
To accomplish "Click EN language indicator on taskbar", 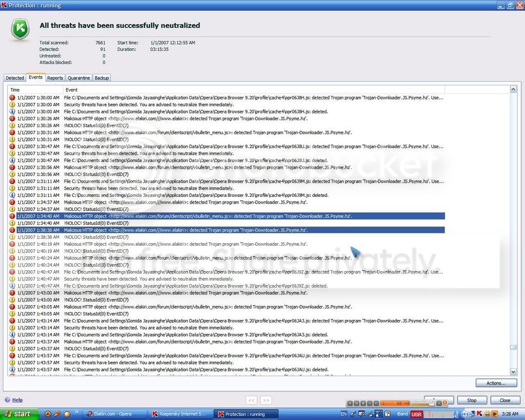I will coord(344,414).
